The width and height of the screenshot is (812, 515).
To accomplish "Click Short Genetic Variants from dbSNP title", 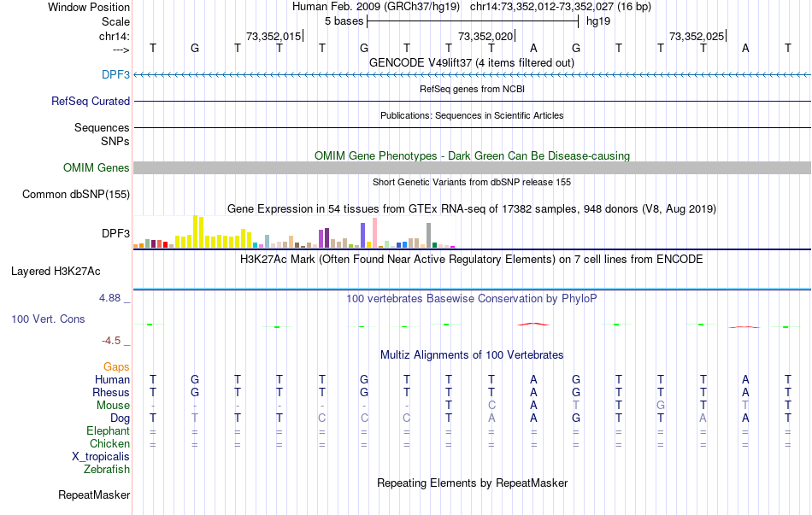I will [x=472, y=182].
